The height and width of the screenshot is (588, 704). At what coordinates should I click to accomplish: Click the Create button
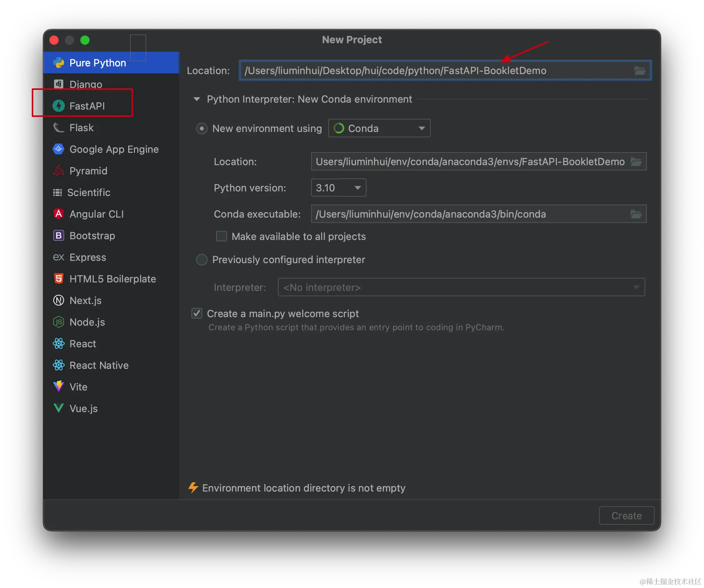click(626, 515)
